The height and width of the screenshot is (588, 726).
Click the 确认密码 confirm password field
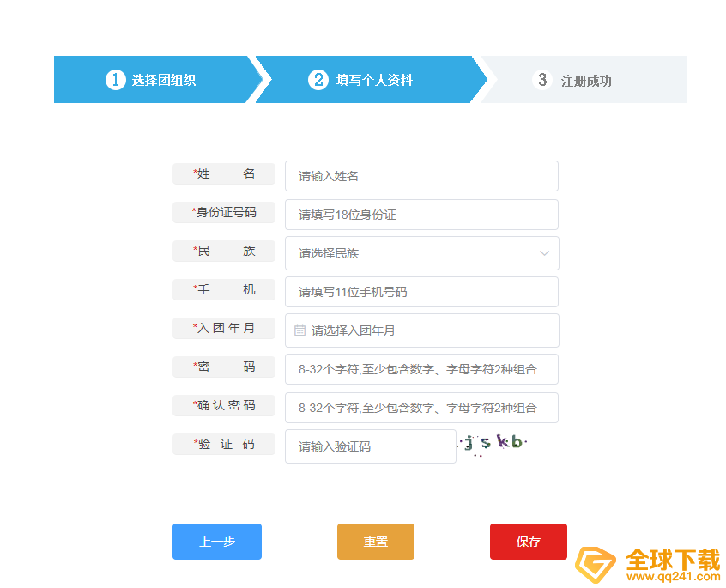tap(421, 408)
